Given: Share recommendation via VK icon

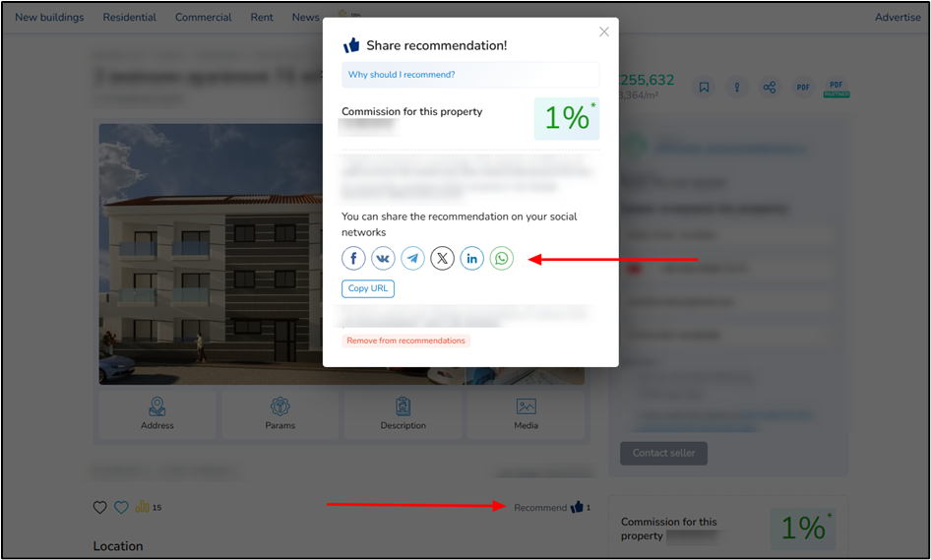Looking at the screenshot, I should click(x=383, y=258).
